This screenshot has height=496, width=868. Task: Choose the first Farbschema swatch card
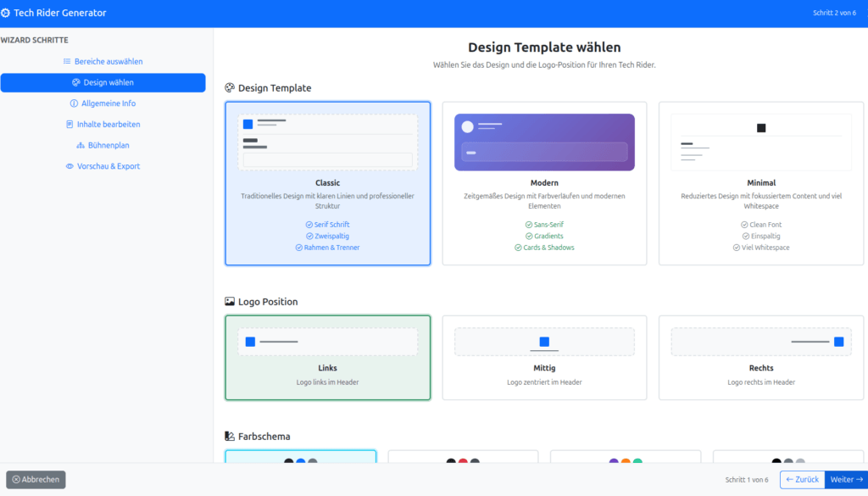point(301,458)
